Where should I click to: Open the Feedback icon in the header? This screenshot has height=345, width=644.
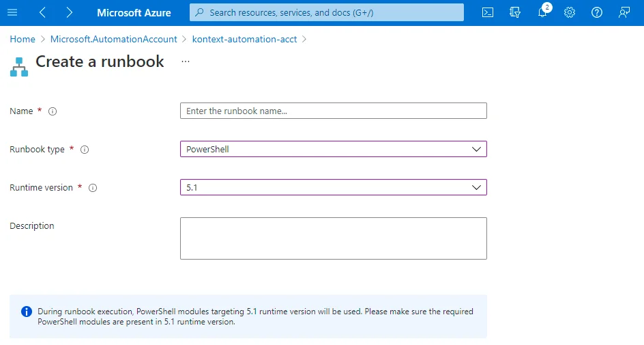point(624,12)
